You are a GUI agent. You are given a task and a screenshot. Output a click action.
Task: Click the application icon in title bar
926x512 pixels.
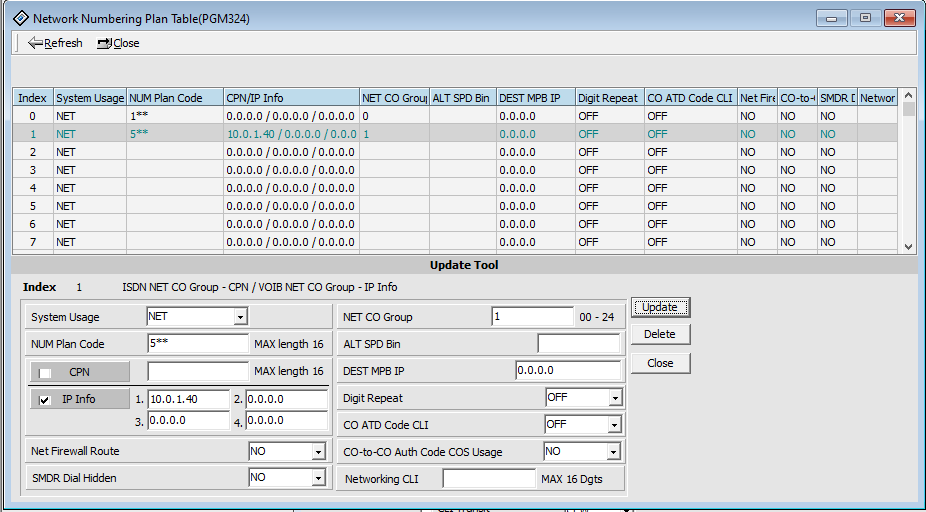click(20, 18)
